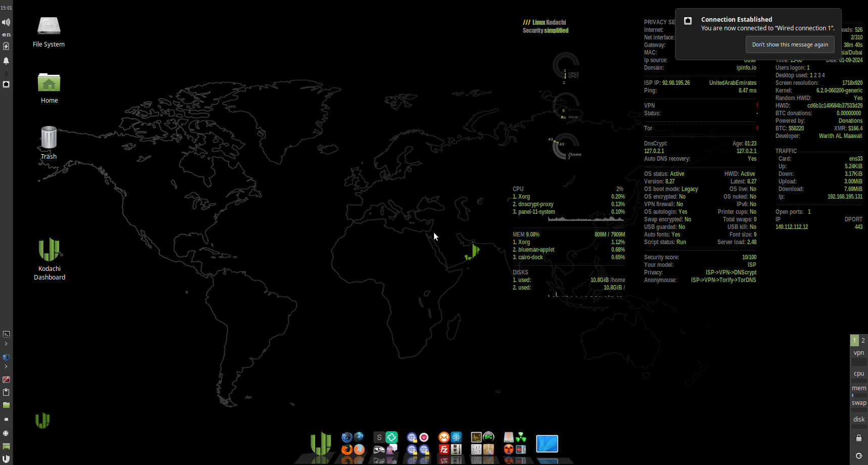Screen dimensions: 868x465
Task: Open the clipboard manager in the left panel
Action: (x=6, y=392)
